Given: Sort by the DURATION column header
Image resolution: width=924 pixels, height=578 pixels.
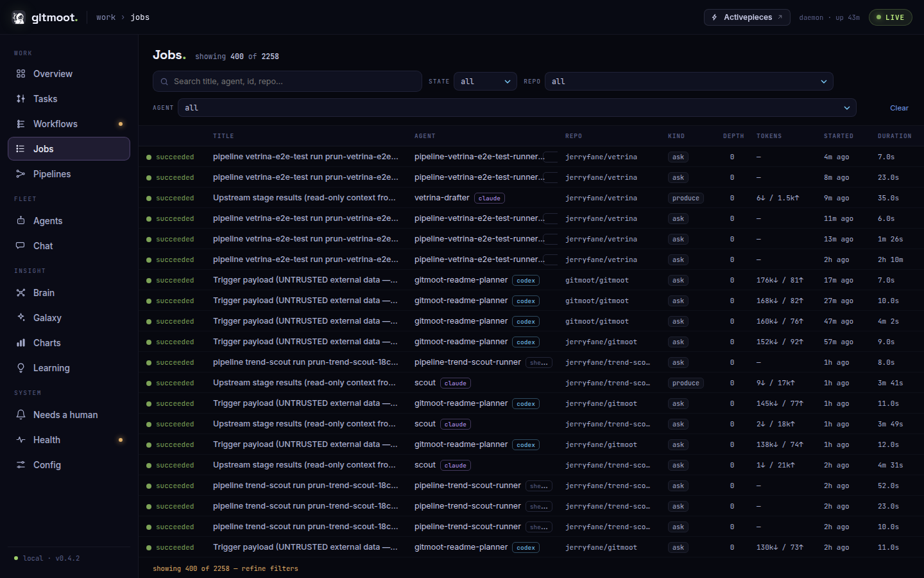Looking at the screenshot, I should [x=894, y=136].
